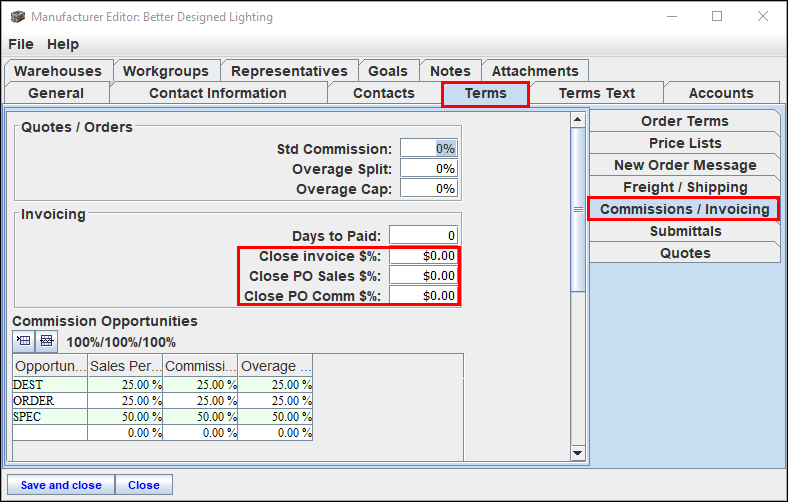
Task: Click the Overage column header
Action: coord(275,366)
